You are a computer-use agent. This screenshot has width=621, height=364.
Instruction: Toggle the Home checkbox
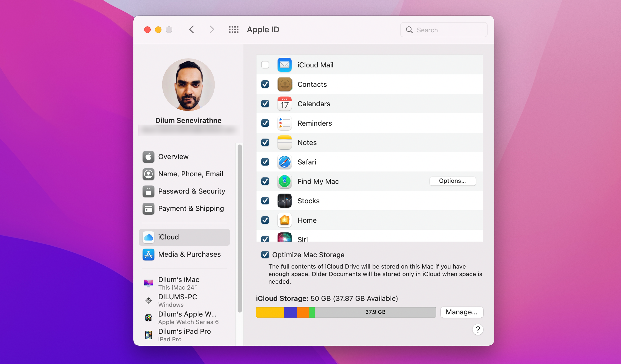click(265, 220)
